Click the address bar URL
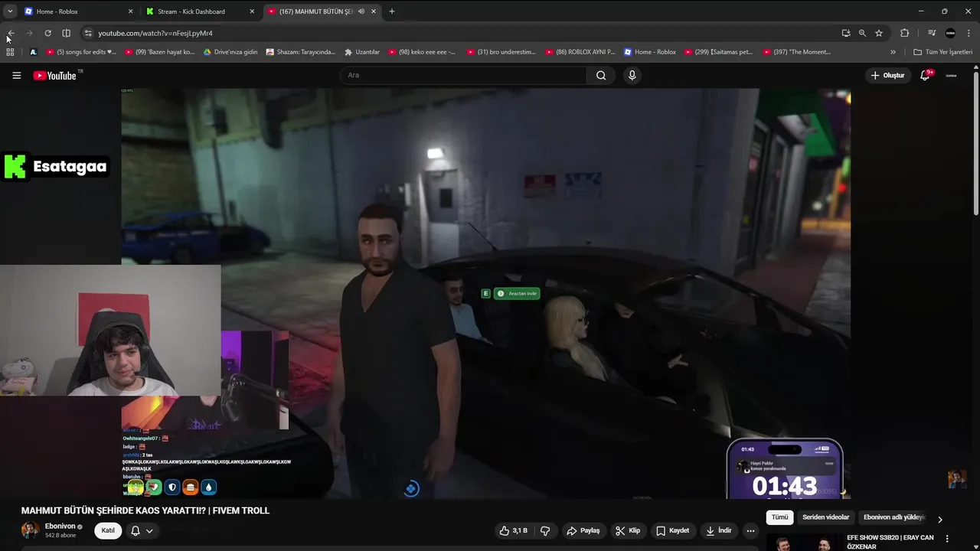 (155, 33)
